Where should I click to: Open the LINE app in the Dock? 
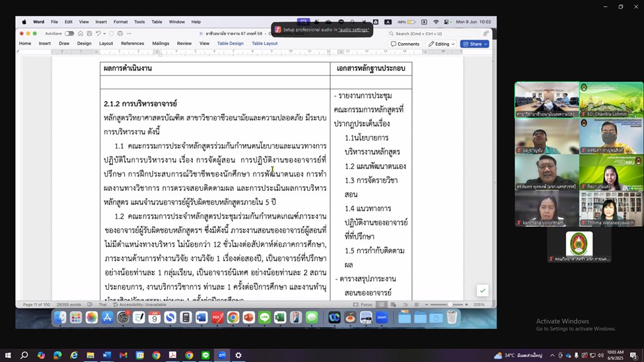coord(264,318)
